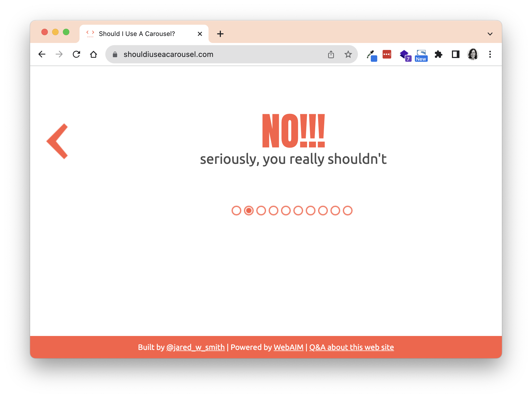Go to the home page icon
Viewport: 532px width, 398px height.
click(94, 54)
